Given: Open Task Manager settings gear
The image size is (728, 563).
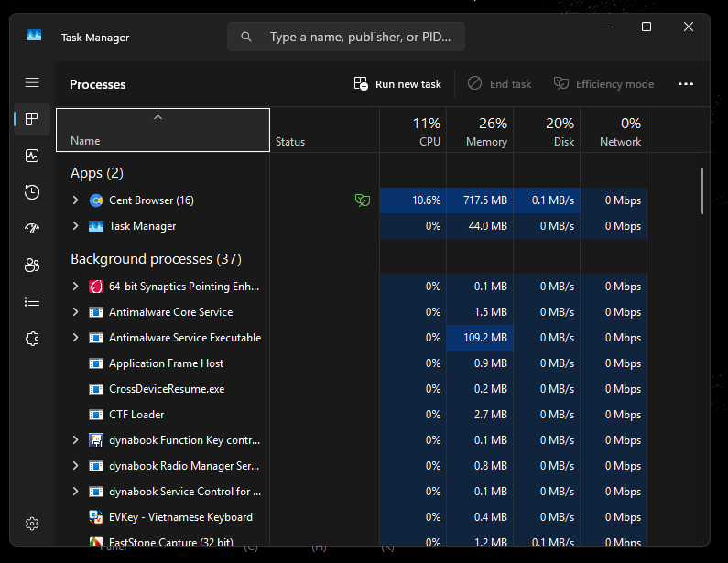Looking at the screenshot, I should (32, 524).
